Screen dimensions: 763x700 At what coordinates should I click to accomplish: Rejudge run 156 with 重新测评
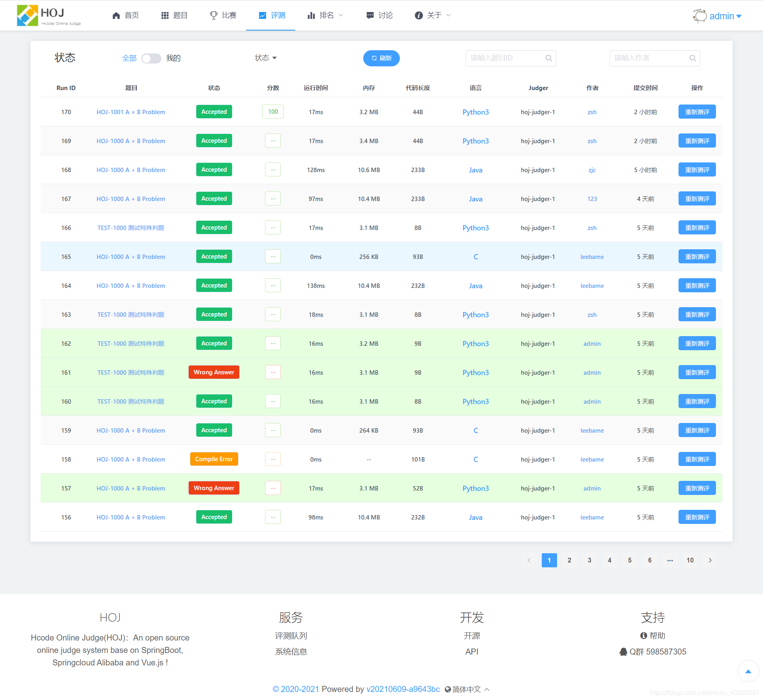point(697,517)
